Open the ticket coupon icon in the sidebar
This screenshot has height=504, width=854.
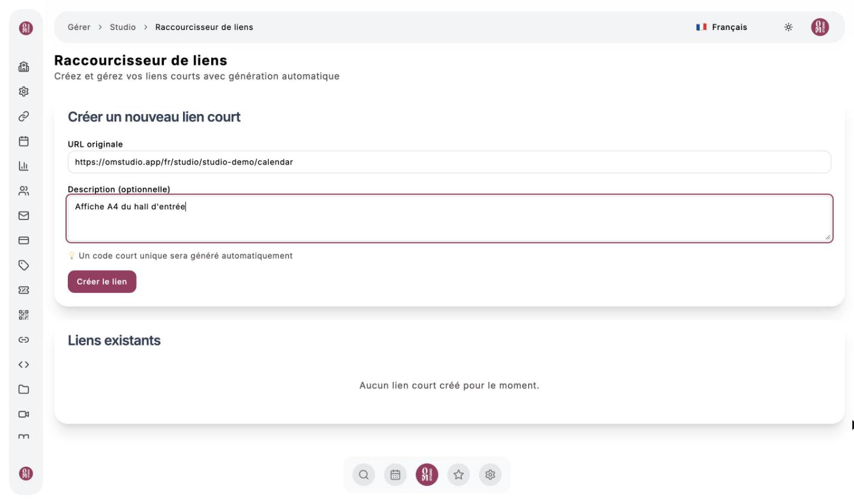tap(24, 290)
